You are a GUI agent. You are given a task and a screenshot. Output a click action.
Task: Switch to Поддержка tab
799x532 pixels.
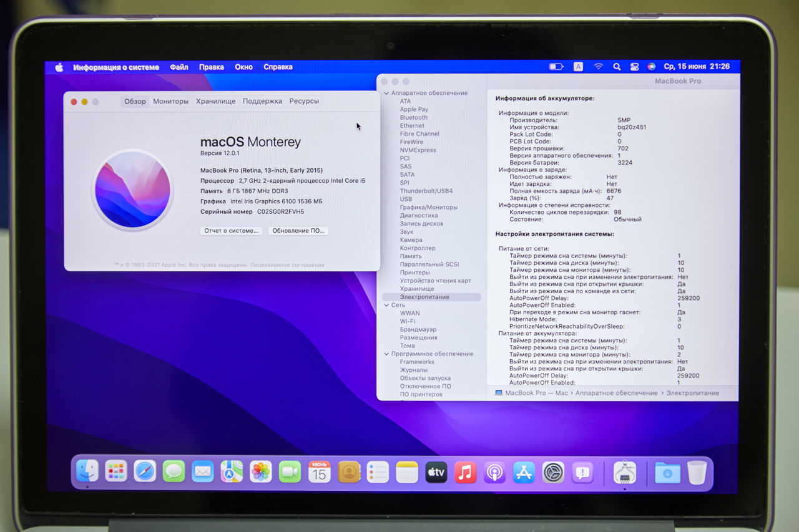(x=262, y=101)
